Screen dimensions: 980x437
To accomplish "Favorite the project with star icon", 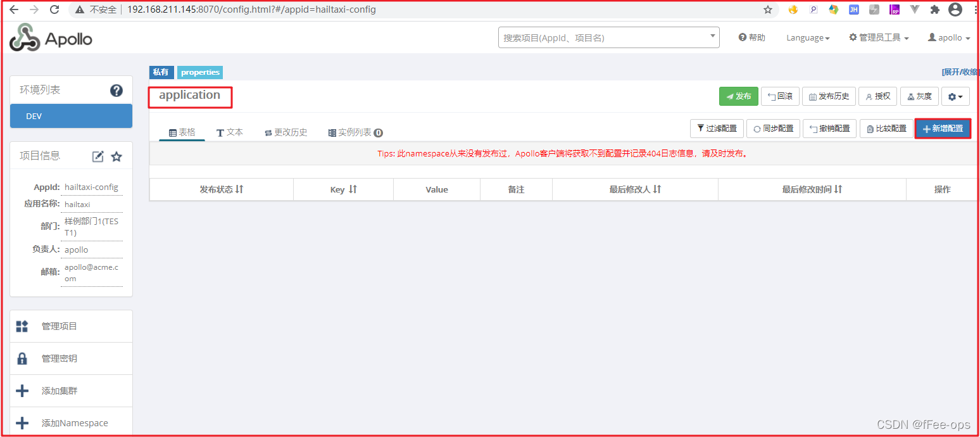I will click(x=116, y=156).
